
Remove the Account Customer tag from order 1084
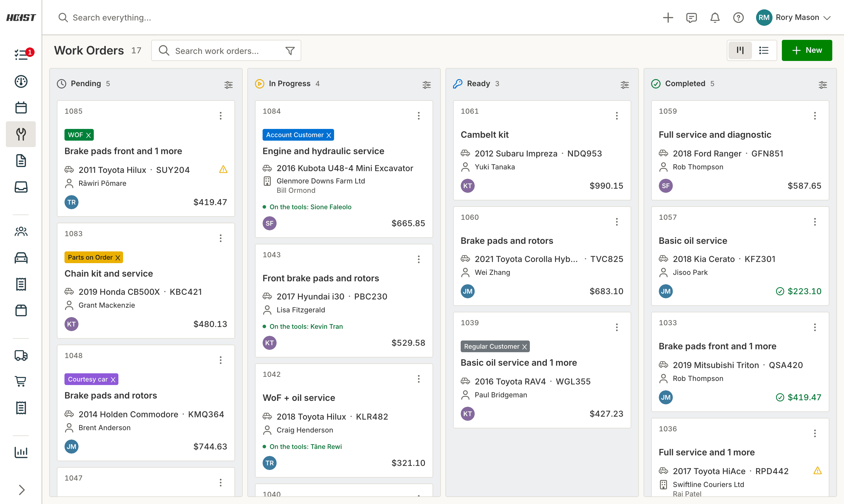click(x=329, y=135)
